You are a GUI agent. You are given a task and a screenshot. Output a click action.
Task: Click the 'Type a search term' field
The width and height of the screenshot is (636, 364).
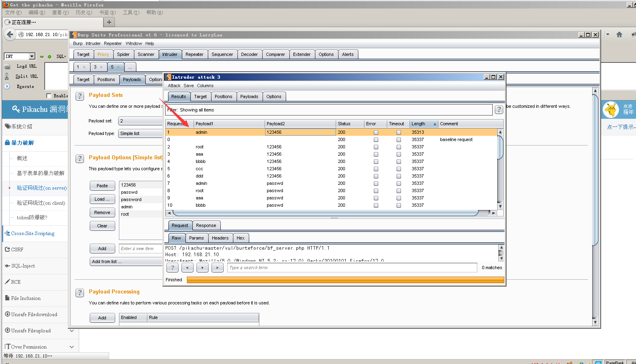tap(352, 268)
